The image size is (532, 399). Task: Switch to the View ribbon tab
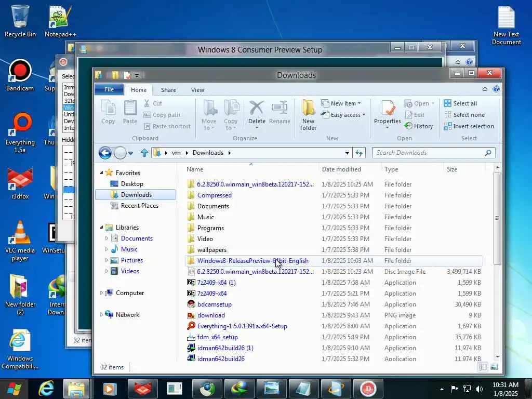pos(197,90)
